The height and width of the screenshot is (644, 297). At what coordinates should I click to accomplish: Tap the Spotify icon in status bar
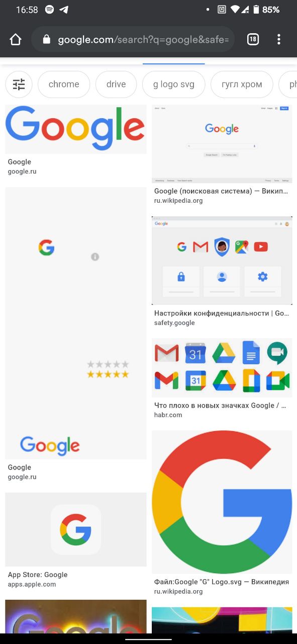point(50,10)
